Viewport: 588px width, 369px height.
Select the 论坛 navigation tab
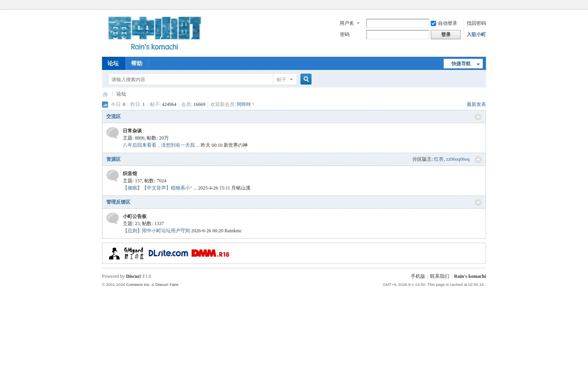pos(113,63)
